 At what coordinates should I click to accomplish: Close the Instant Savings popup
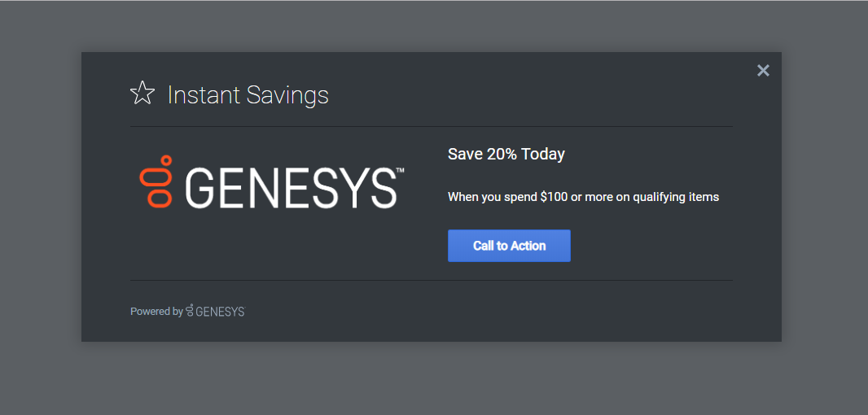point(763,71)
